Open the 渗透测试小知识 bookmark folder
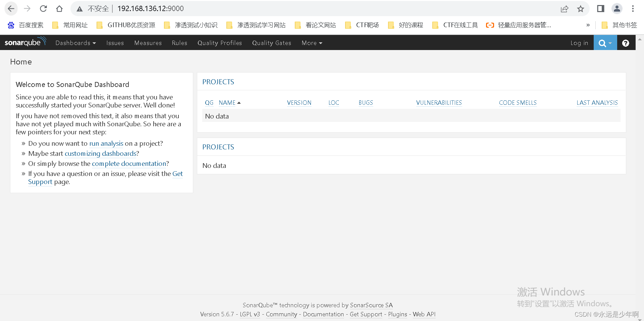 [x=191, y=25]
